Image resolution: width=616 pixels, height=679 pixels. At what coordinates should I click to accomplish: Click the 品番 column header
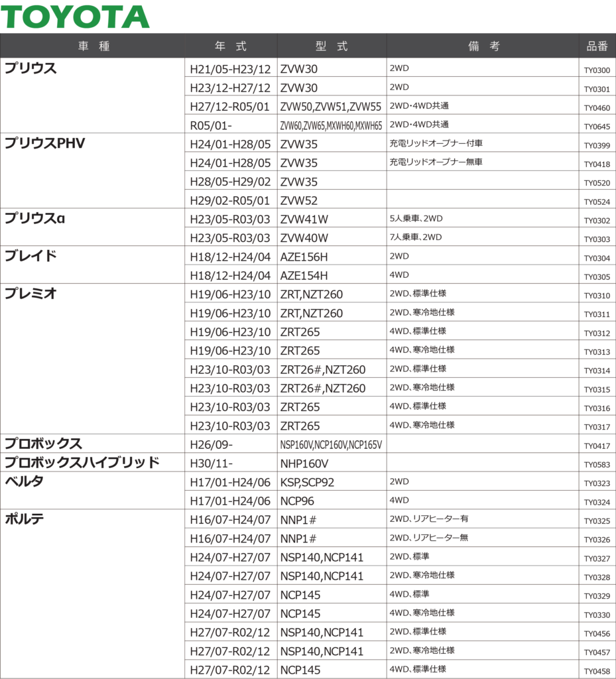pyautogui.click(x=597, y=46)
